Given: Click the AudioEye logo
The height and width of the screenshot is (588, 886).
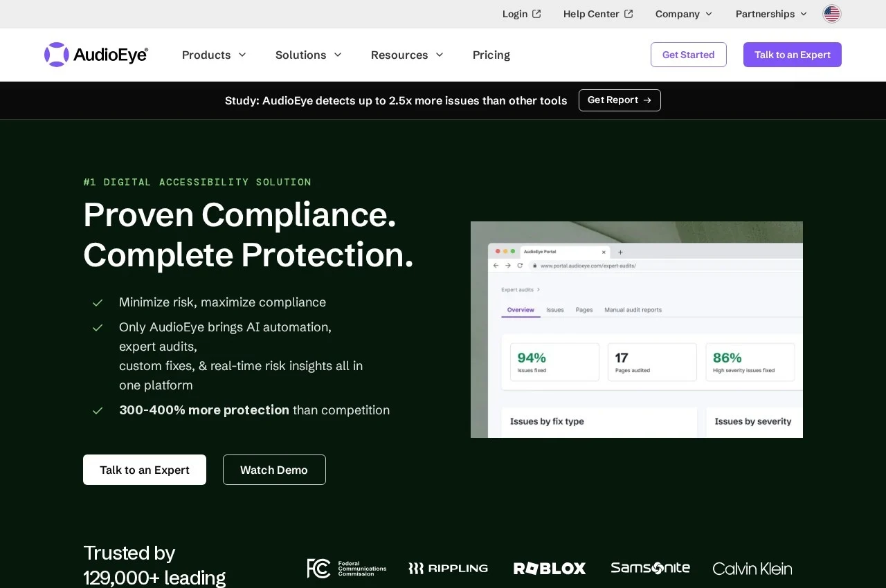Looking at the screenshot, I should 96,55.
